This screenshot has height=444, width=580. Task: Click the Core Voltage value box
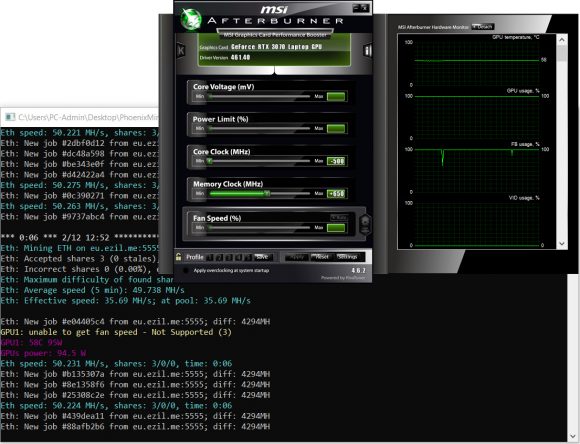[x=336, y=97]
